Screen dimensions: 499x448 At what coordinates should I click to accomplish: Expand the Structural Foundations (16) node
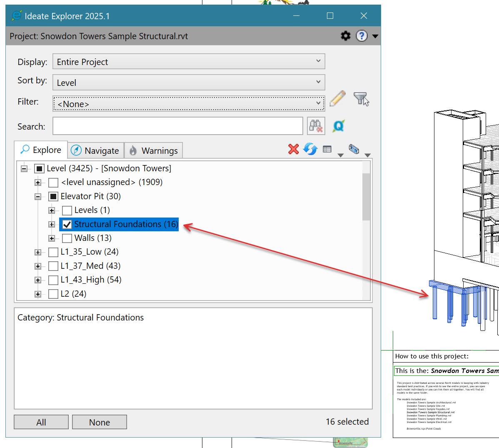click(52, 225)
